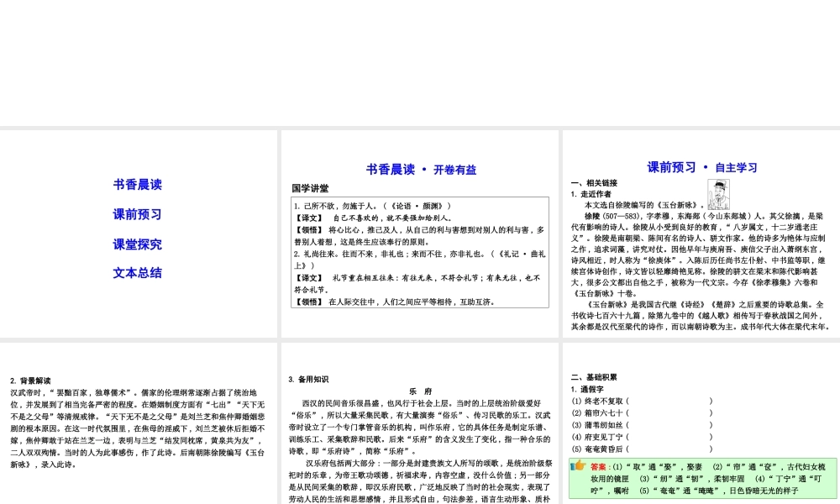
Task: Click the 【领悟】 line 在人际交往中
Action: click(394, 302)
